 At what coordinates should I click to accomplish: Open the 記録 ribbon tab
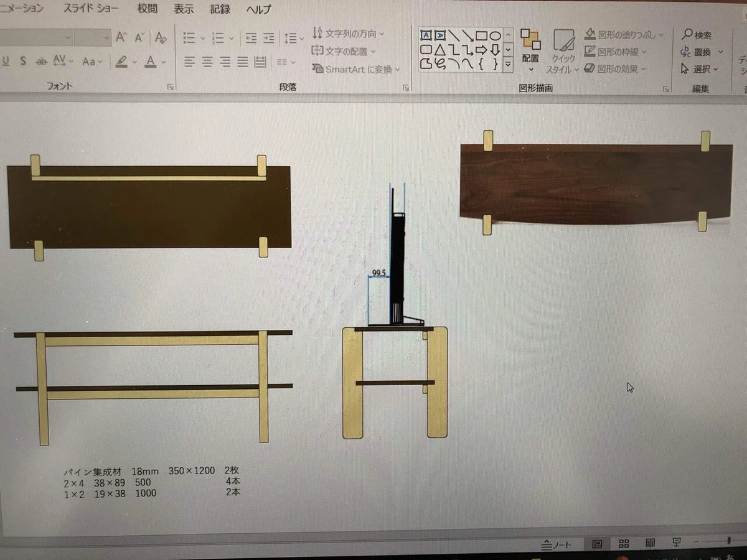click(220, 9)
